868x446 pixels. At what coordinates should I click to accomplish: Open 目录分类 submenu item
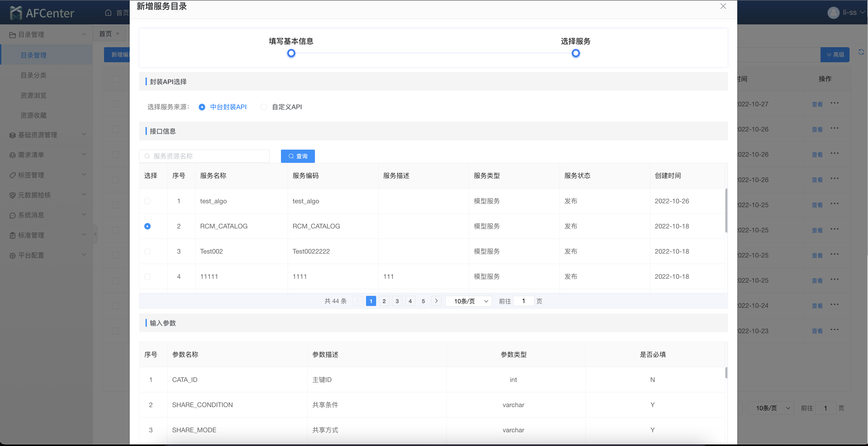[46, 75]
